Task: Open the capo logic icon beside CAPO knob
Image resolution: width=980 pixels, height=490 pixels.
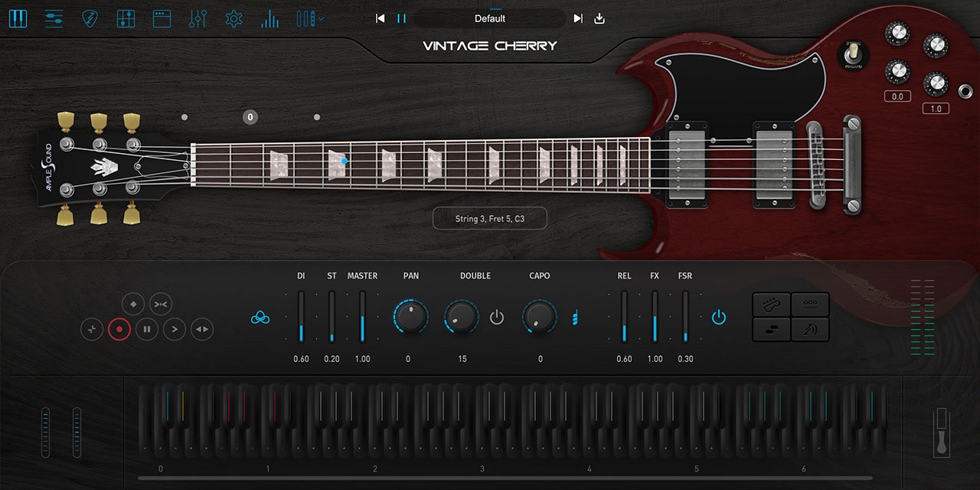Action: (574, 317)
